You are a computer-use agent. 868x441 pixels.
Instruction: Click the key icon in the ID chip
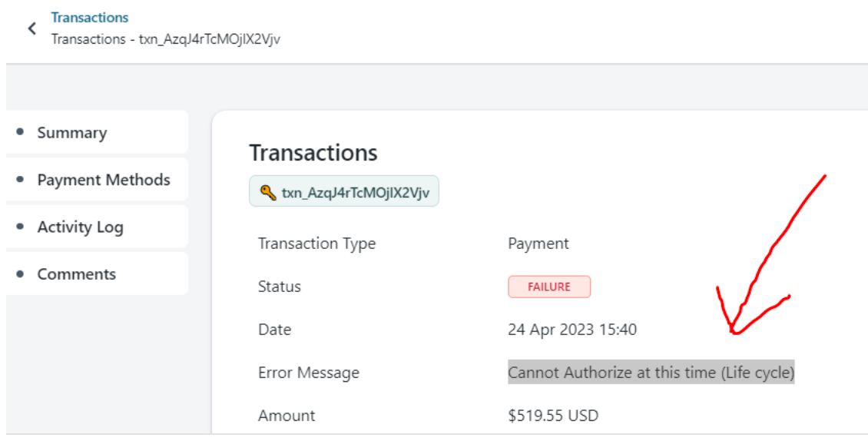click(268, 193)
